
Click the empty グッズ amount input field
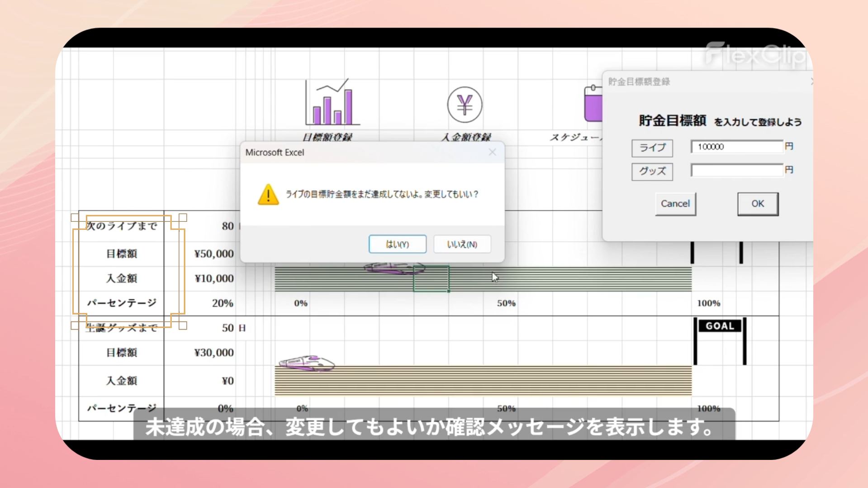pos(736,170)
